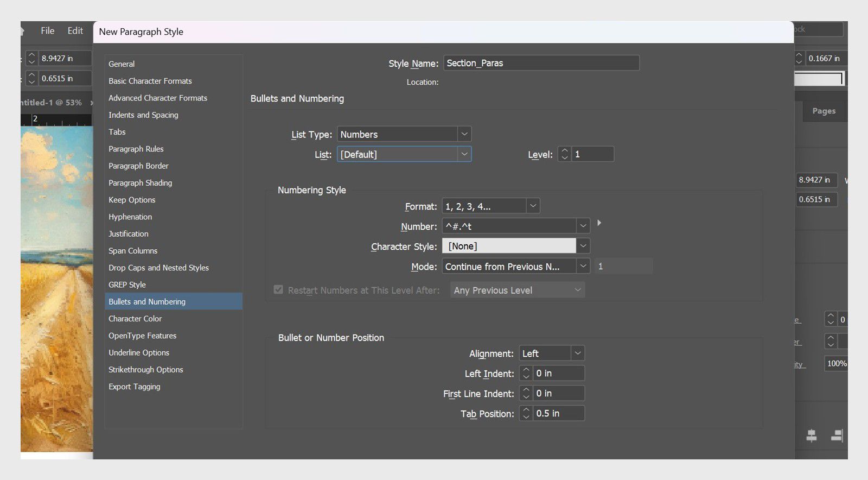Click the right panel 0.6515 in field
Viewport: 868px width, 480px height.
click(x=816, y=199)
